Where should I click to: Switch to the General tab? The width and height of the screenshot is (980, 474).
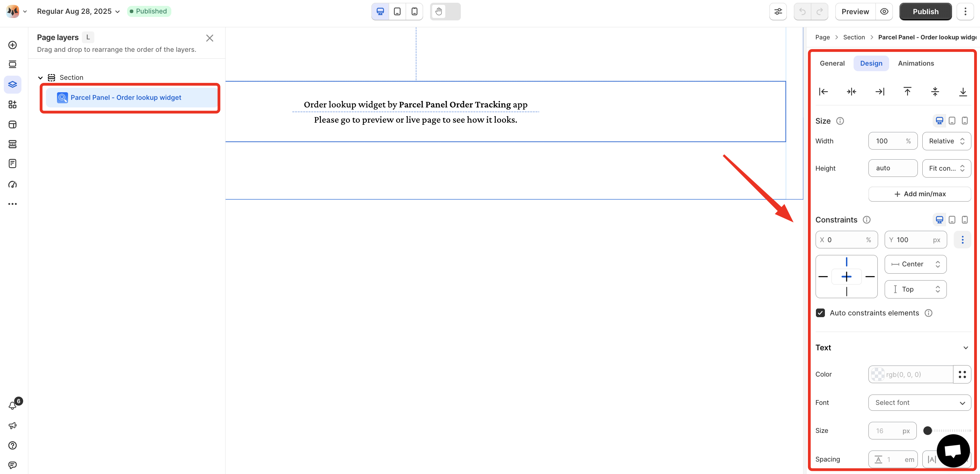pos(832,63)
